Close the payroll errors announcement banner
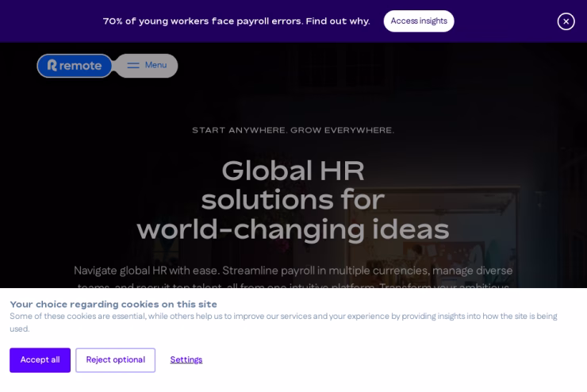The image size is (587, 392). (566, 21)
